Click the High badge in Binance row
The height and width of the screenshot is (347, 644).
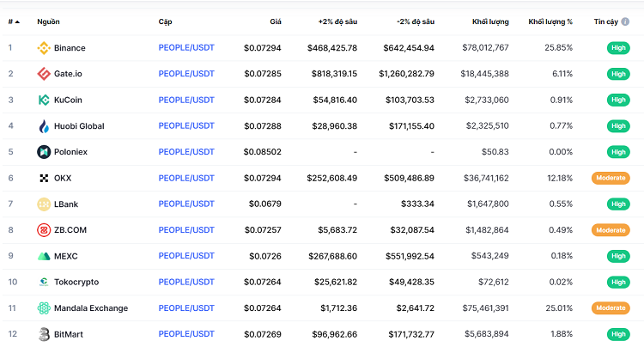(617, 48)
